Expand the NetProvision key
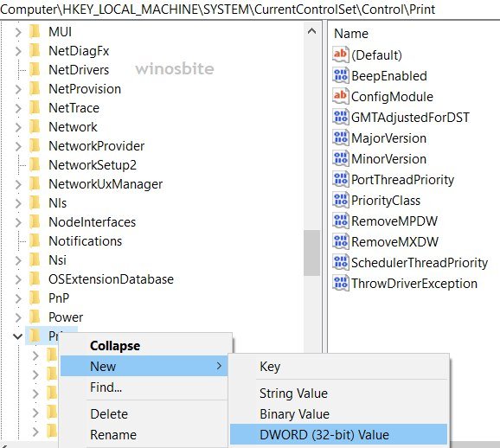The height and width of the screenshot is (448, 500). (x=18, y=89)
